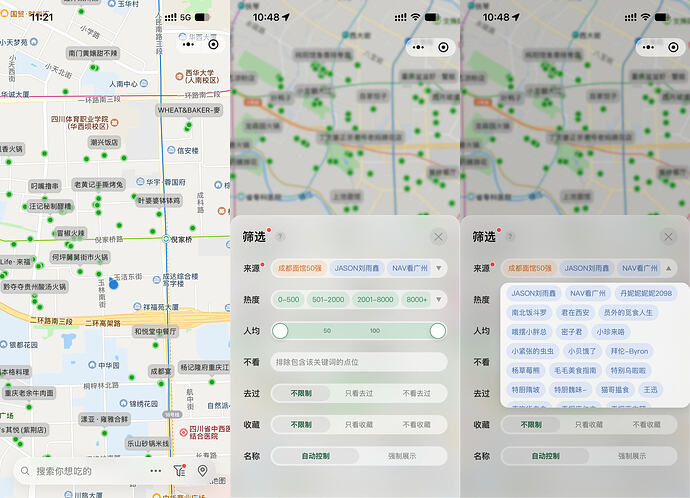Click left handle of 人均 price slider
Viewport: 690px width, 498px height.
pos(280,331)
